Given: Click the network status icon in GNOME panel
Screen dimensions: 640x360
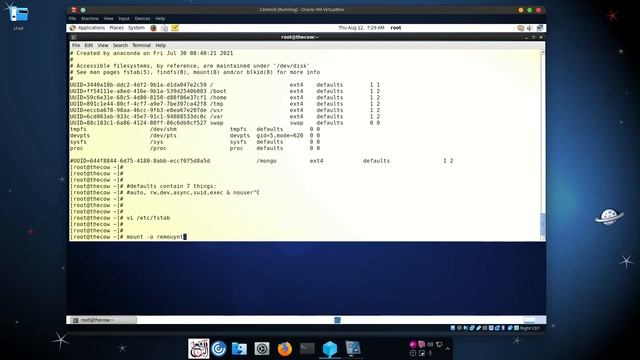Looking at the screenshot, I should click(540, 28).
